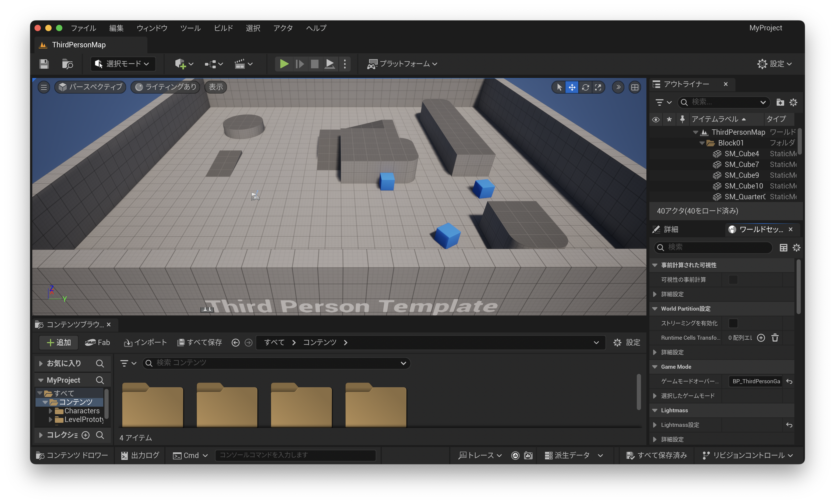This screenshot has width=835, height=504.
Task: Click the Save All button
Action: pos(200,342)
